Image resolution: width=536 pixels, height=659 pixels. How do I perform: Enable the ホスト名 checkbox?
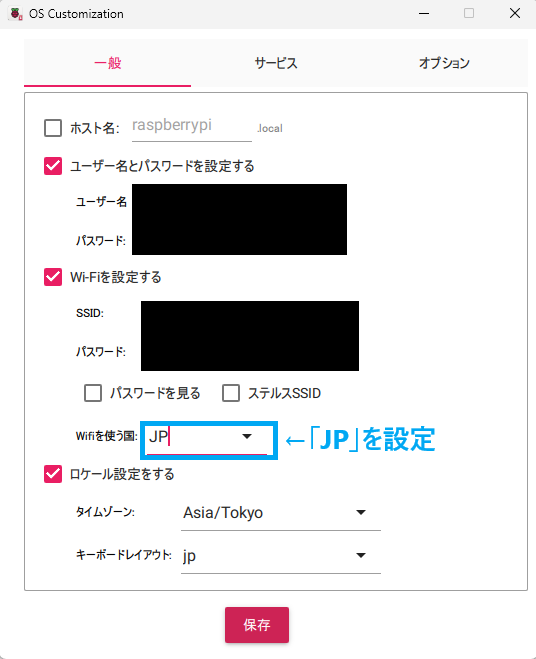click(x=53, y=128)
